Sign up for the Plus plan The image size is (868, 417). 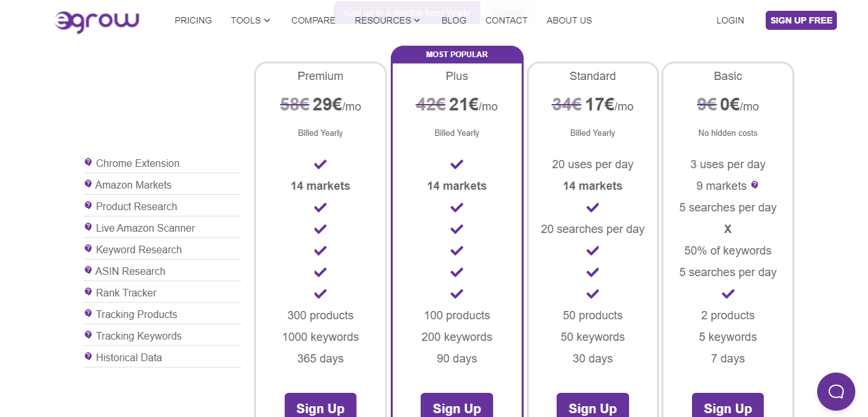[457, 406]
